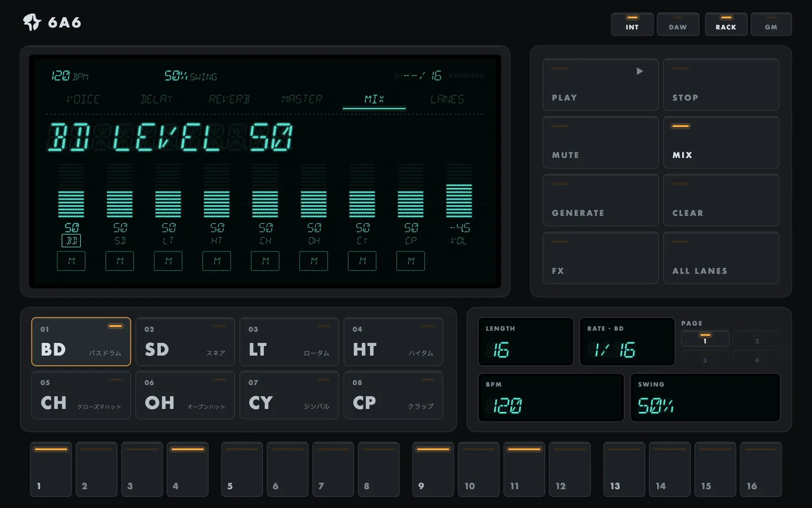
Task: Open the FX pad
Action: (x=600, y=258)
